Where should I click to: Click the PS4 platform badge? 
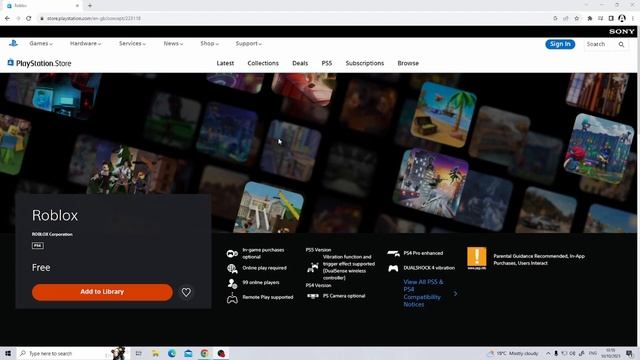38,245
